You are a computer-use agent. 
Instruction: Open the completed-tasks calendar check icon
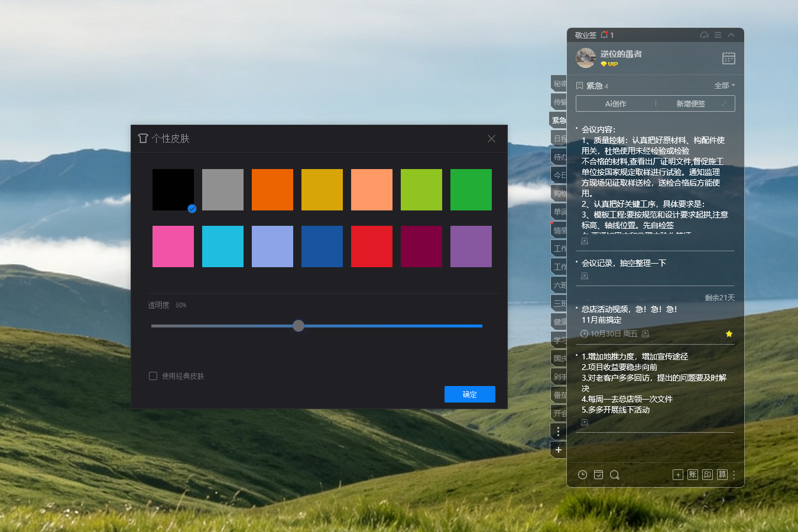(598, 475)
